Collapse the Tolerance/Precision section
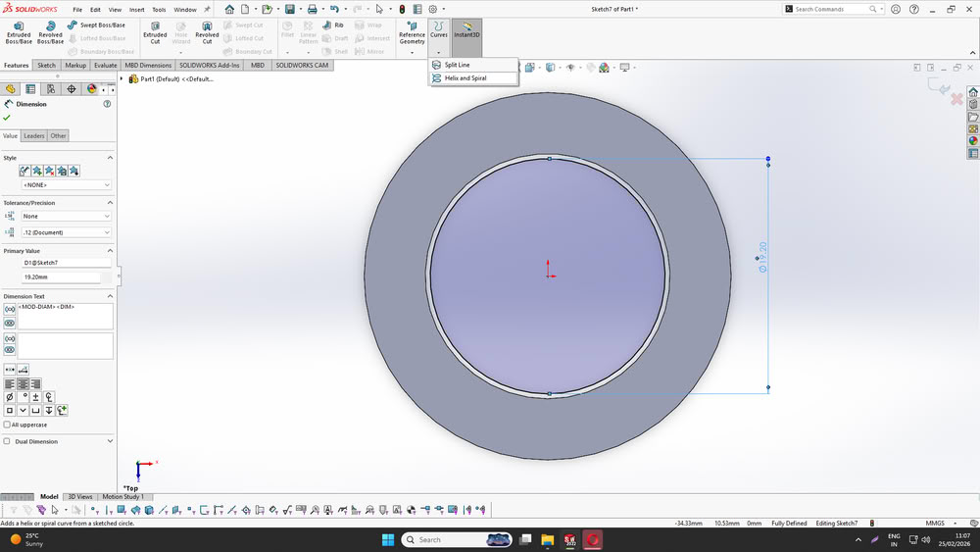980x552 pixels. coord(110,203)
